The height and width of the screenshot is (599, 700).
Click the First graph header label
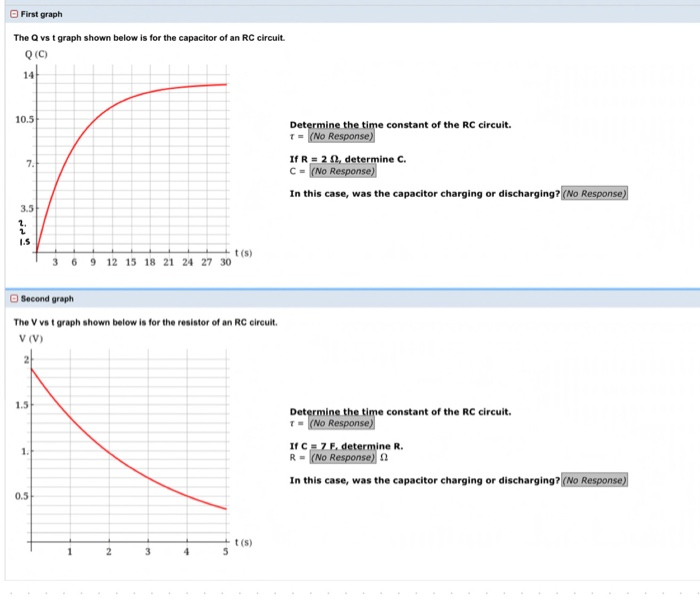tap(42, 14)
